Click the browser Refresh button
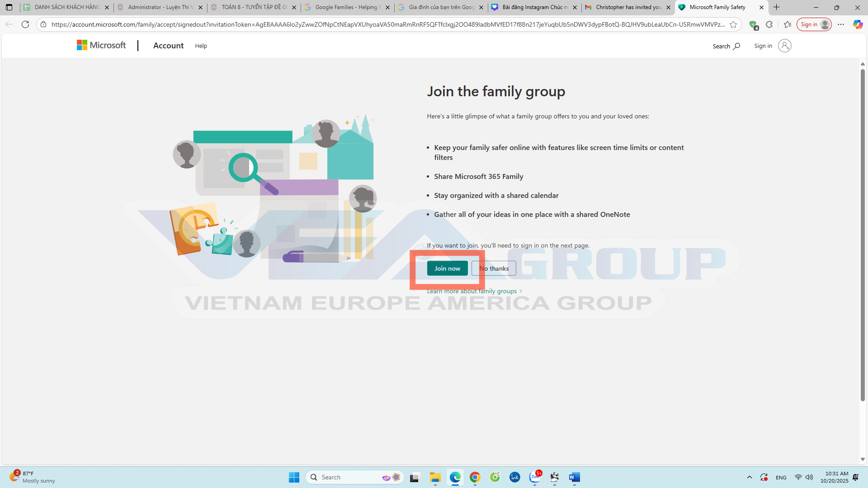This screenshot has width=868, height=488. coord(25,24)
